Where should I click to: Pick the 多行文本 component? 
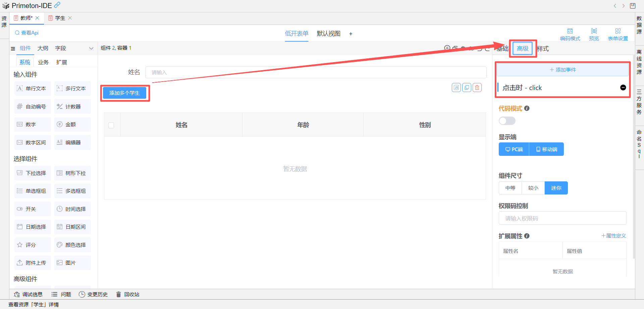click(72, 88)
